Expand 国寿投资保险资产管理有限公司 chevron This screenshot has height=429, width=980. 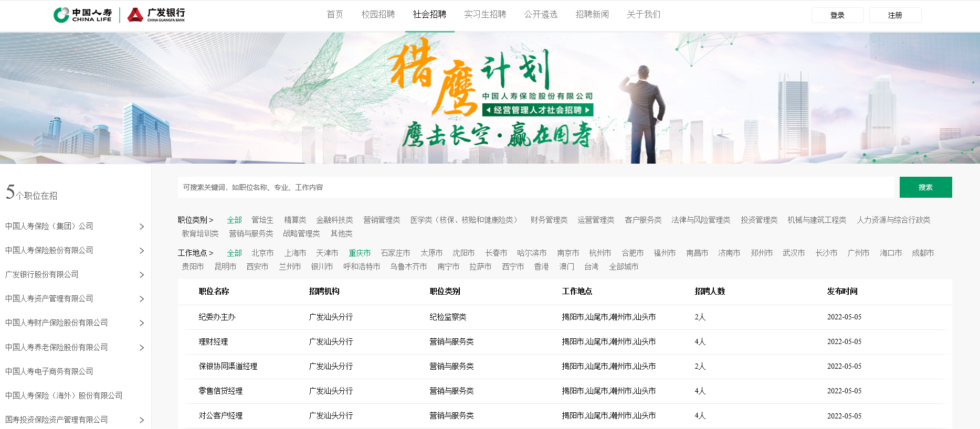click(142, 420)
